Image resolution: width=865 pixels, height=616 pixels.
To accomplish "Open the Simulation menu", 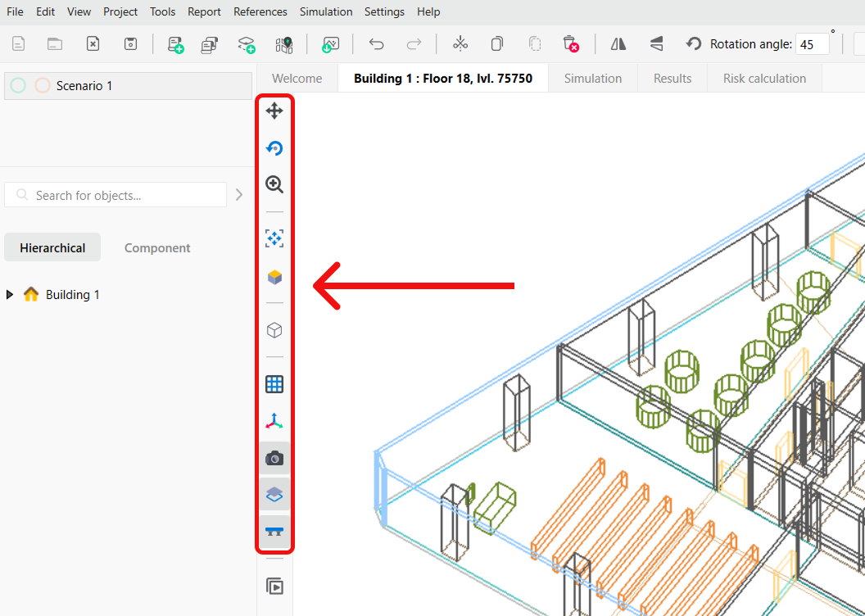I will click(x=325, y=11).
